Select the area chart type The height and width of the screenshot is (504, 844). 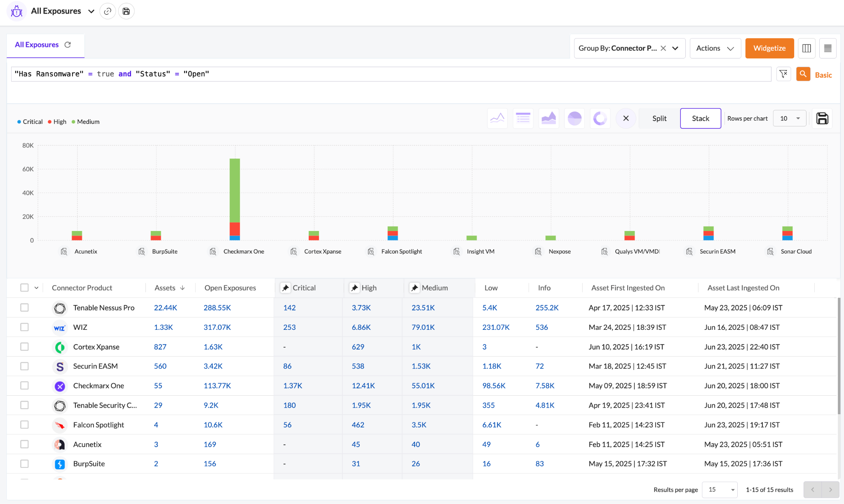(549, 119)
